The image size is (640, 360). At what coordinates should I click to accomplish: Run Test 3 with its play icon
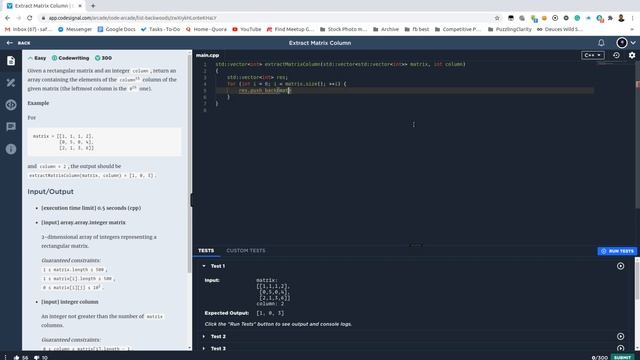pos(620,348)
